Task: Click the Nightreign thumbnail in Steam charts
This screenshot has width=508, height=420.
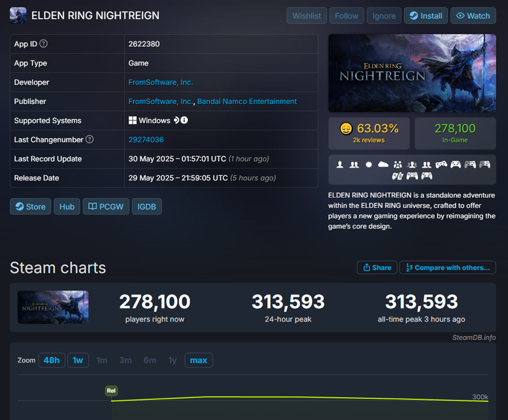Action: [x=53, y=307]
